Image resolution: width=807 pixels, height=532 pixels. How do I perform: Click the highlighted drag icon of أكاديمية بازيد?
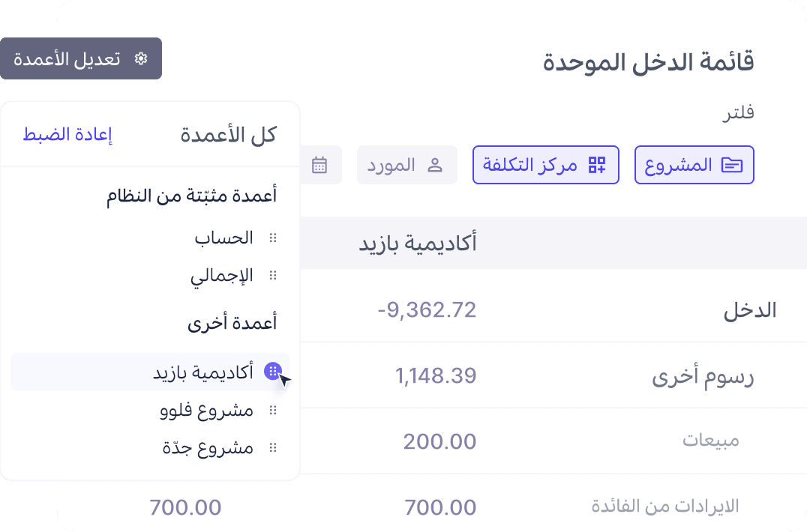[x=272, y=371]
